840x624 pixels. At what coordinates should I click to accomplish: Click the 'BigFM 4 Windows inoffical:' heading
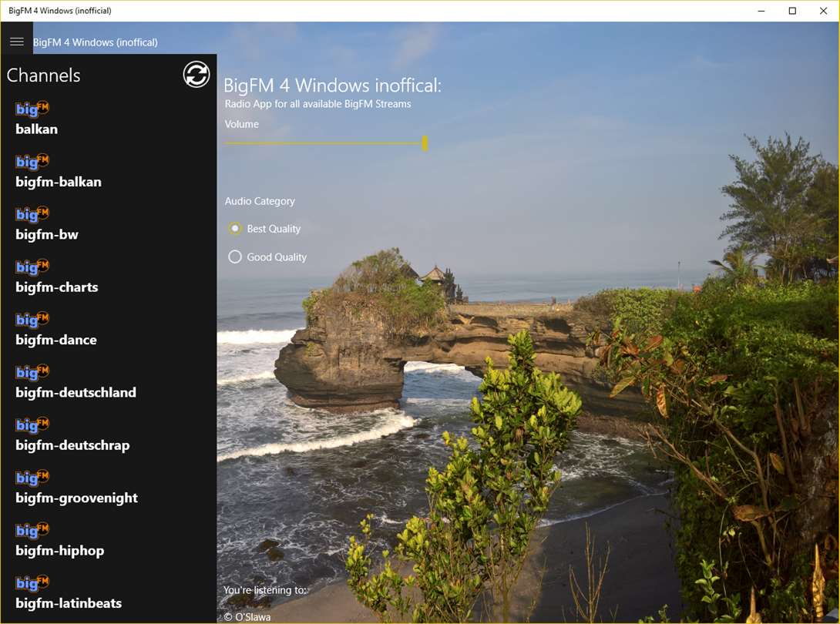[x=332, y=86]
